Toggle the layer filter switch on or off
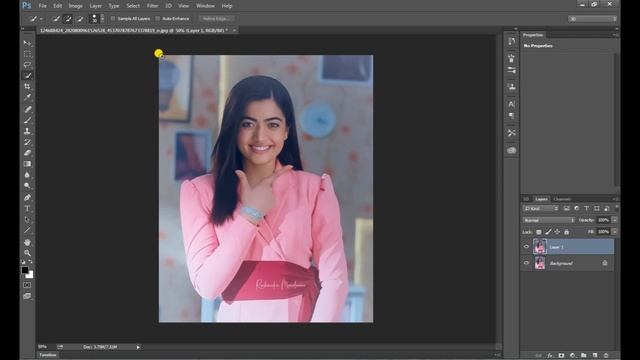 616,208
